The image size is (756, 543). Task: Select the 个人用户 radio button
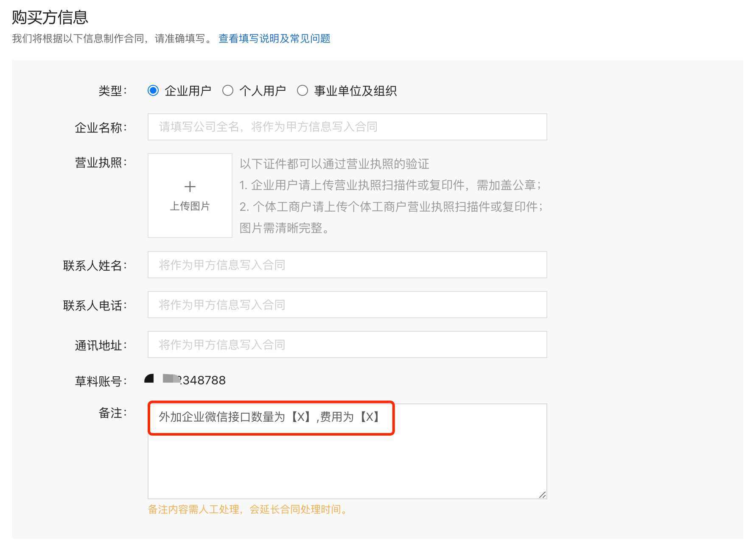point(229,90)
